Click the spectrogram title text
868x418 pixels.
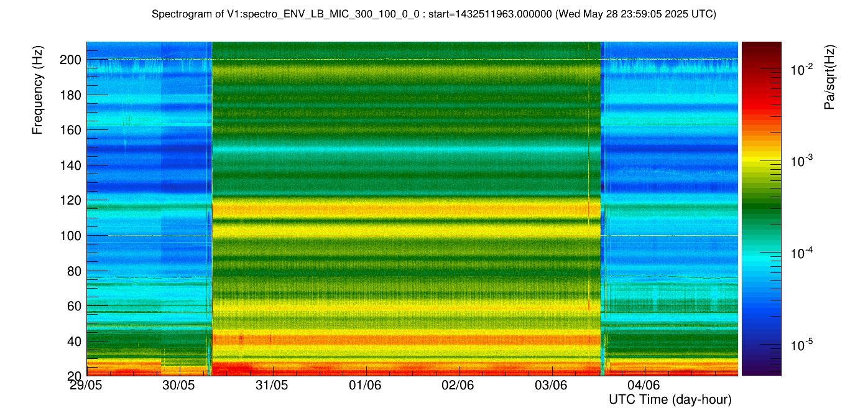433,14
